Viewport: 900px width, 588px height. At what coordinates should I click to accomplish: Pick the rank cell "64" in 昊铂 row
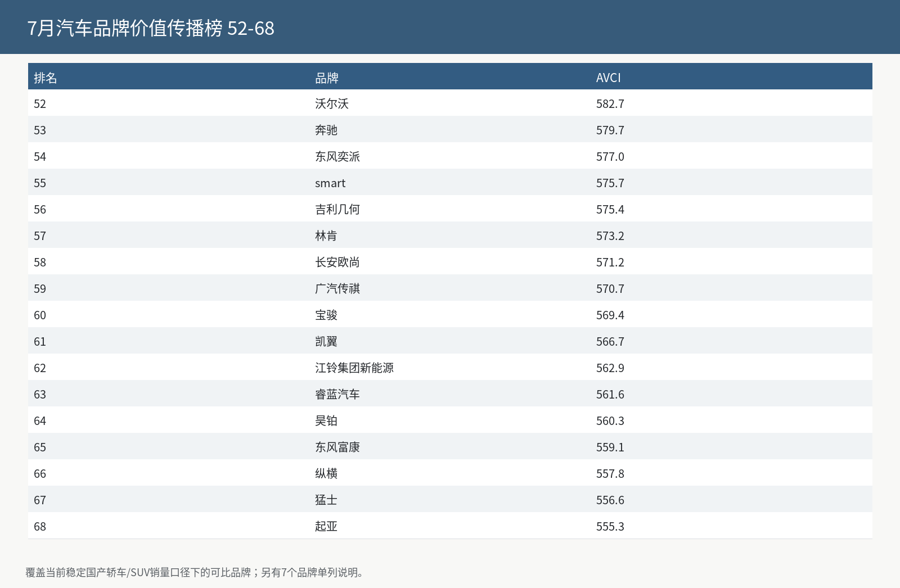pyautogui.click(x=40, y=420)
